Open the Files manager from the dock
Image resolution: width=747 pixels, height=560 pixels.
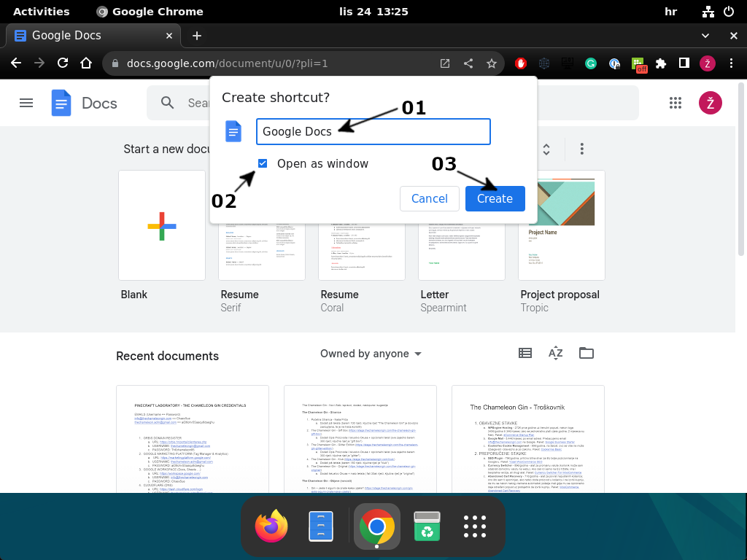[321, 526]
